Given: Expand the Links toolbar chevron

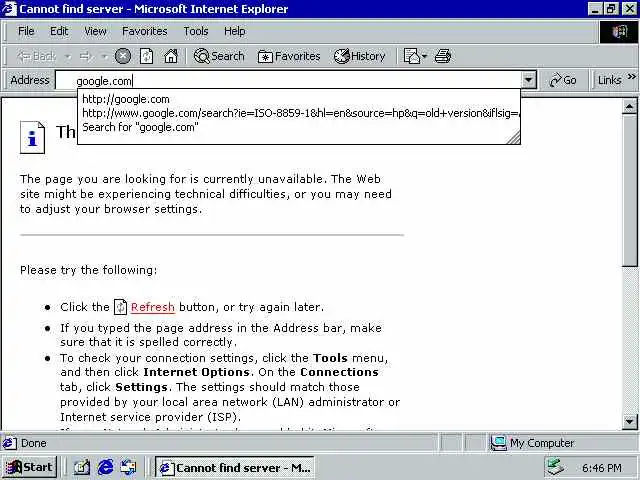Looking at the screenshot, I should [x=631, y=77].
